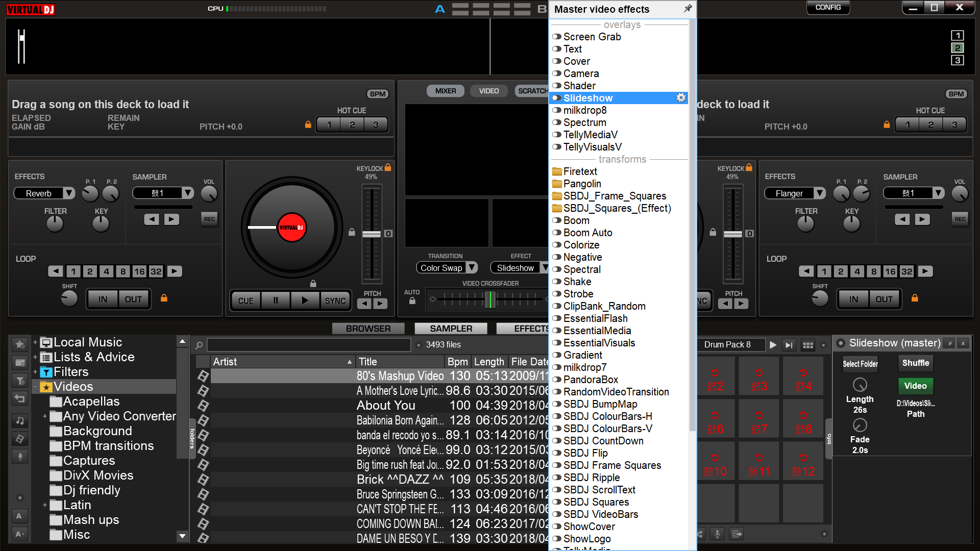Halve left deck loop length arrow
980x551 pixels.
56,271
